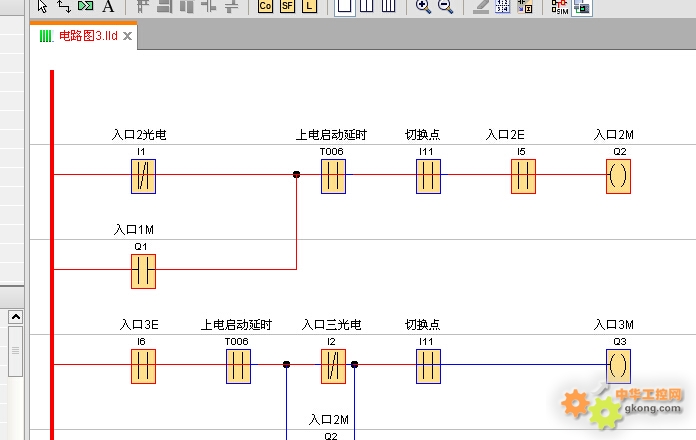Click the 入口1M comment label
The image size is (696, 440).
point(134,230)
